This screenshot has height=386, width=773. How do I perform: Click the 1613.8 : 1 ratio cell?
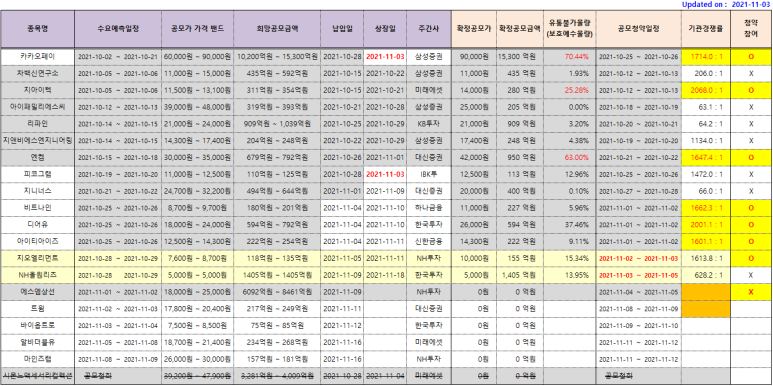(705, 258)
